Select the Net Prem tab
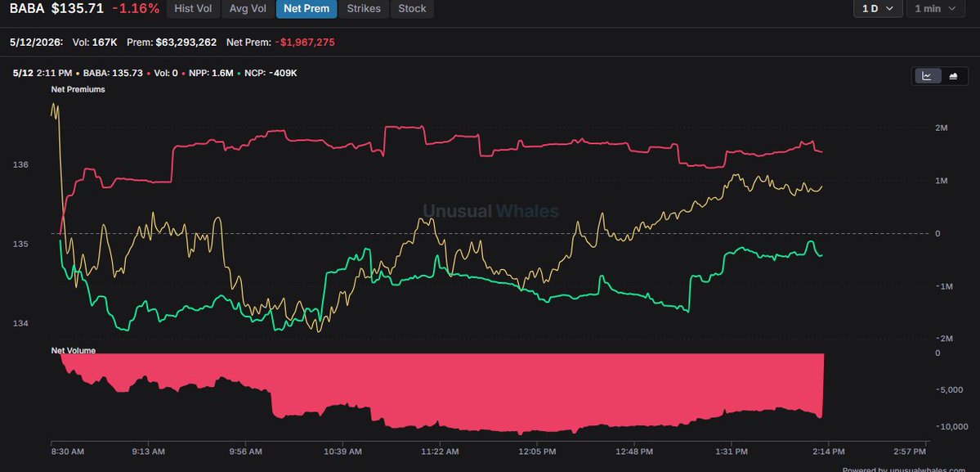The height and width of the screenshot is (472, 980). coord(307,9)
